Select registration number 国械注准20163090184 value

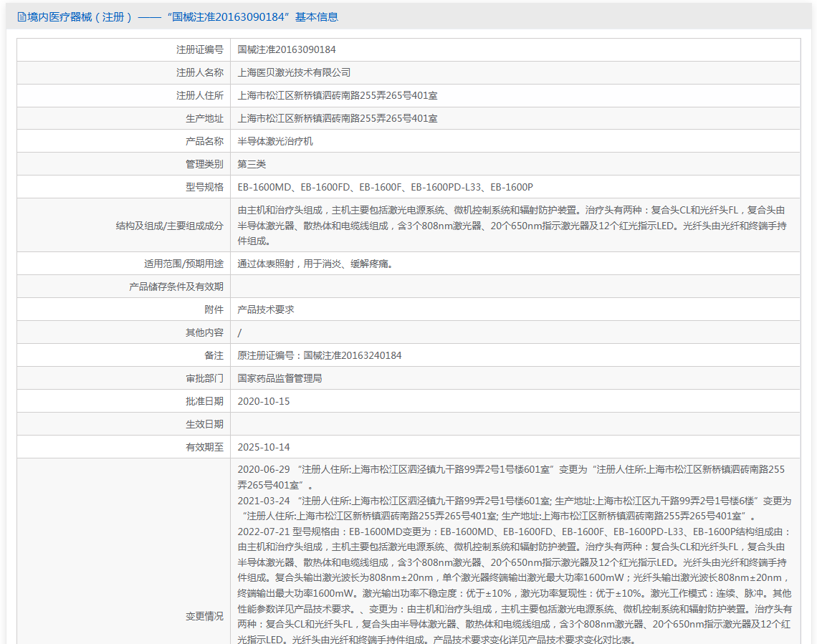(287, 49)
